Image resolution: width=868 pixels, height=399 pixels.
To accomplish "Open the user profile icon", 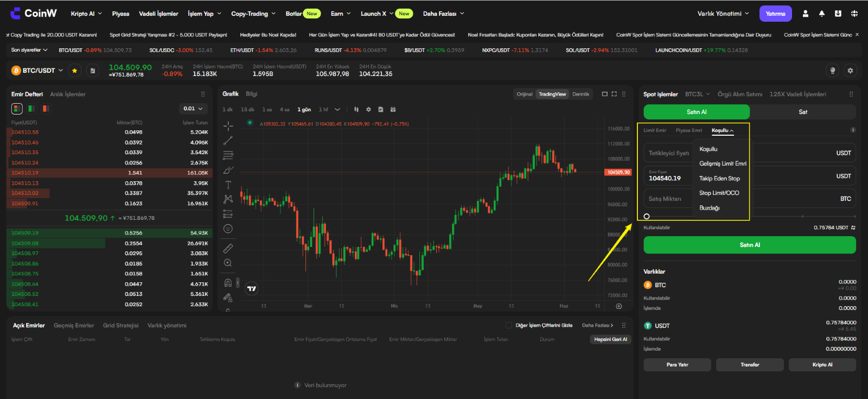I will click(x=806, y=14).
